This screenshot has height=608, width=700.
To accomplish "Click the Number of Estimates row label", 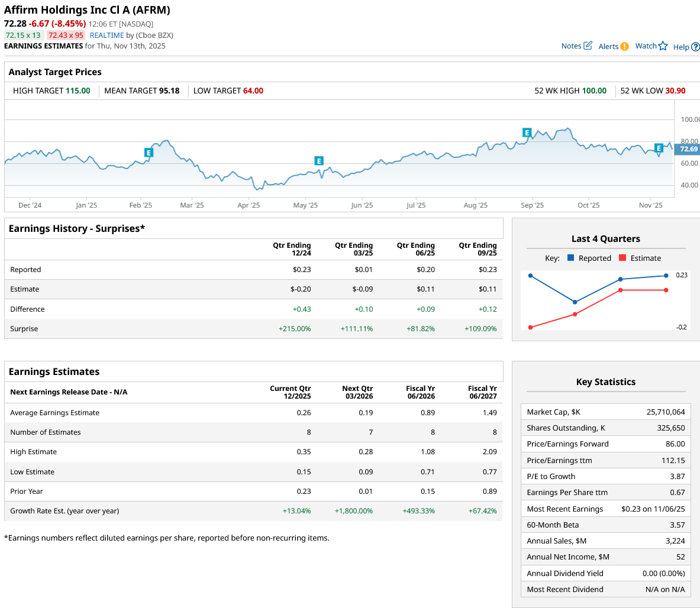I will [x=46, y=432].
